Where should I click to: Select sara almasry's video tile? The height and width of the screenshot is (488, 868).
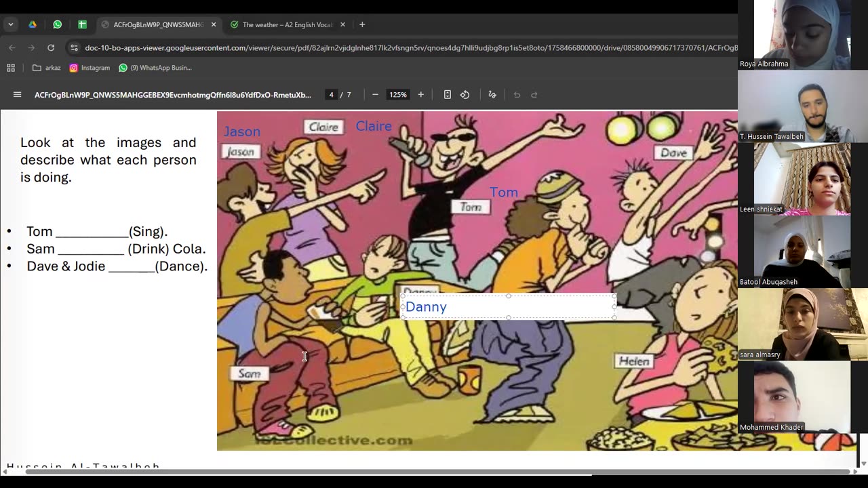point(802,324)
